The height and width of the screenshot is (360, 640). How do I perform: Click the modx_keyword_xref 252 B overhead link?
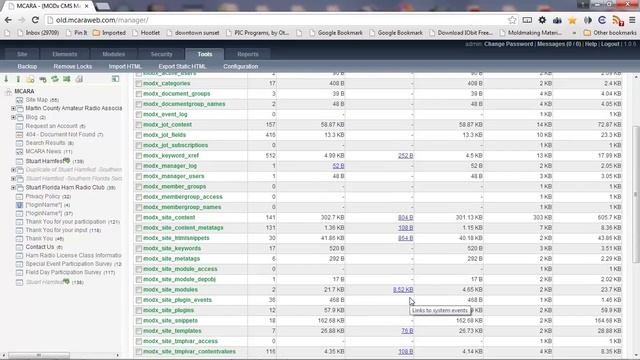point(405,156)
